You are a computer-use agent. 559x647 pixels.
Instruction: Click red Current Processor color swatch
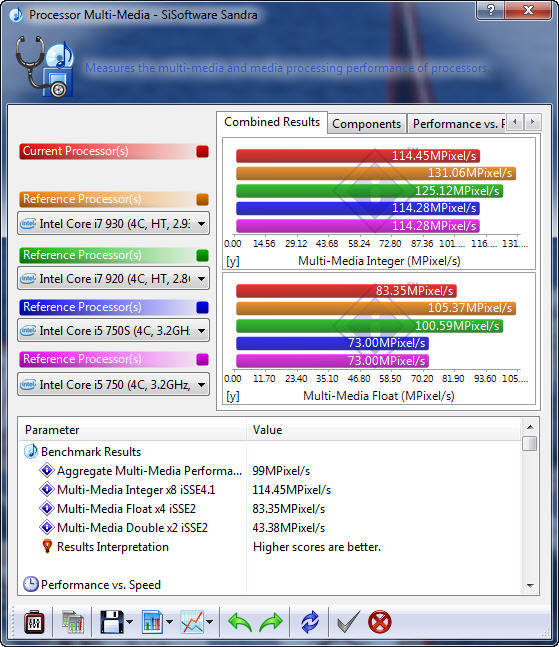pyautogui.click(x=203, y=151)
